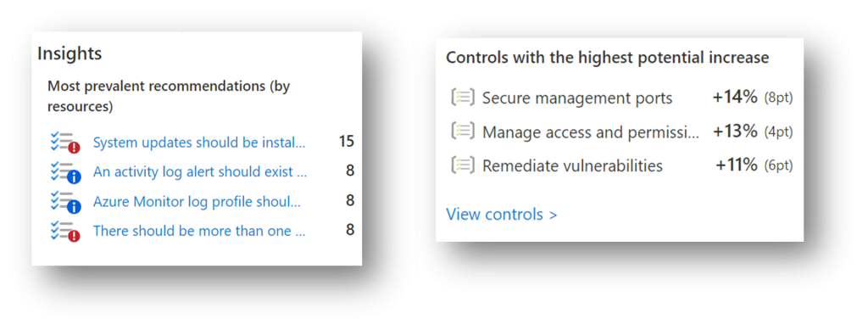
Task: Click the 'There should be more than one' icon
Action: [64, 232]
